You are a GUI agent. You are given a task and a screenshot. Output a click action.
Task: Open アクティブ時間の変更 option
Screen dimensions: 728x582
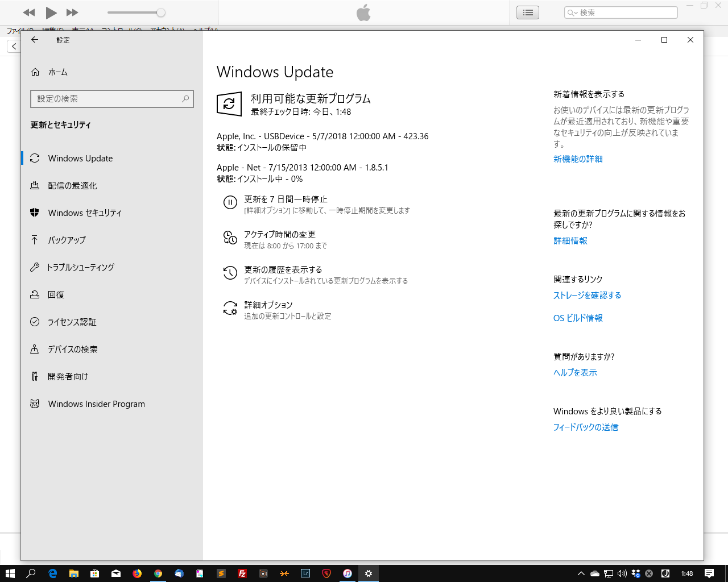click(x=275, y=240)
